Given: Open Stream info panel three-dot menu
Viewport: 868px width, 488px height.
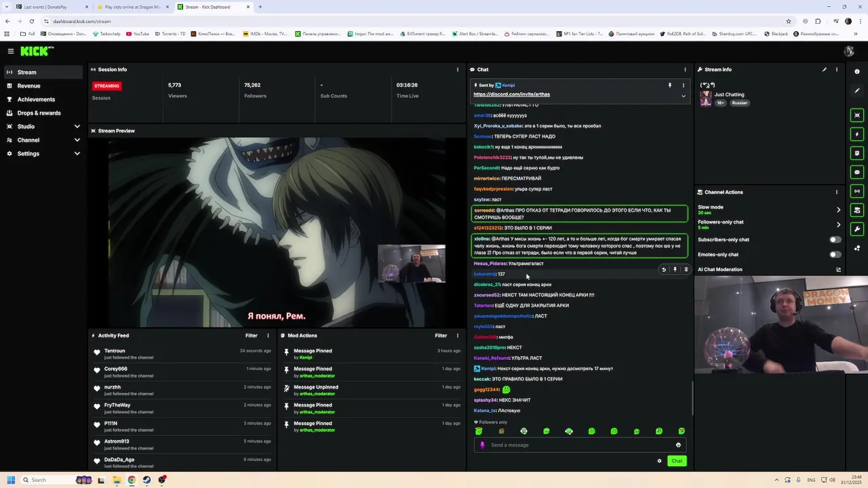Looking at the screenshot, I should click(x=836, y=69).
